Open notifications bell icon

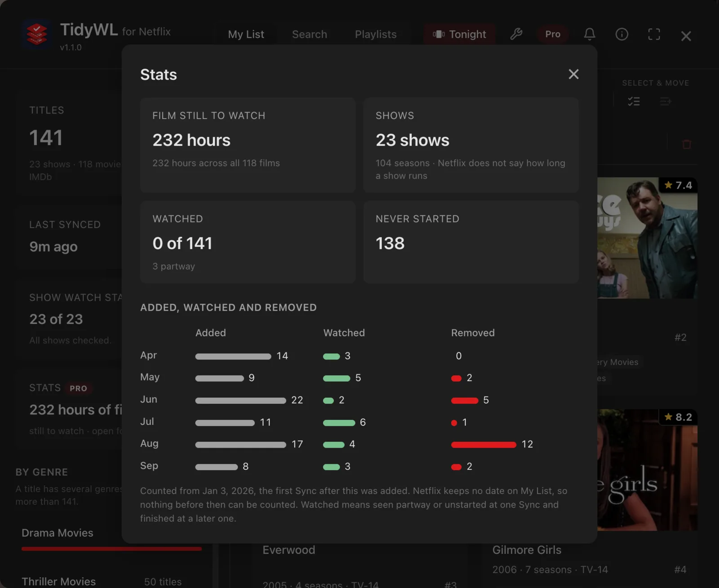pyautogui.click(x=590, y=34)
